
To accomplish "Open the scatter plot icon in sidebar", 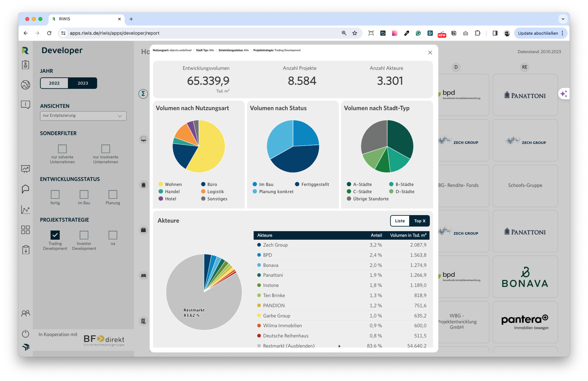I will 25,210.
